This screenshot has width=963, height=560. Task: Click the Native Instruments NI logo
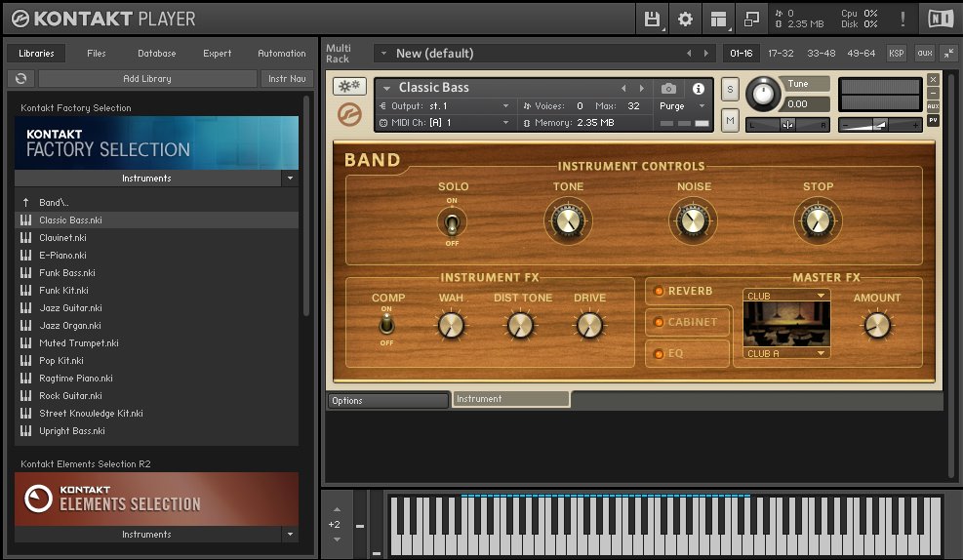click(941, 20)
